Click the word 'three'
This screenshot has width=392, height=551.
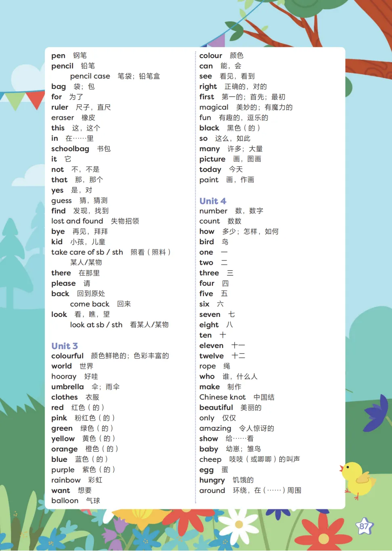coord(209,273)
